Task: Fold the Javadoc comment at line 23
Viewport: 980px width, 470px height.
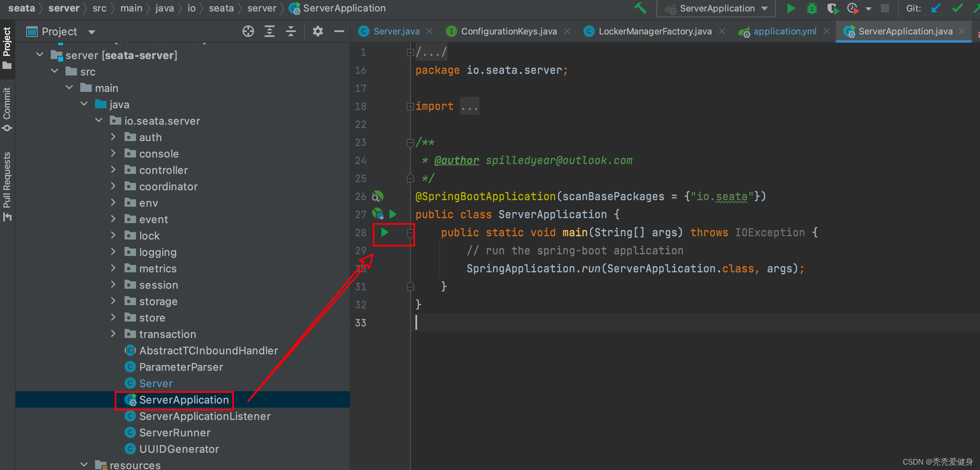Action: pos(410,143)
